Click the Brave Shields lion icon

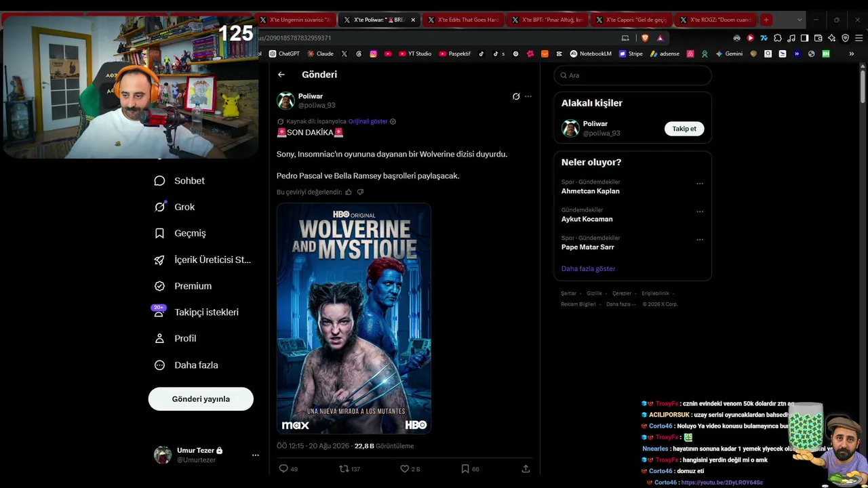tap(645, 38)
